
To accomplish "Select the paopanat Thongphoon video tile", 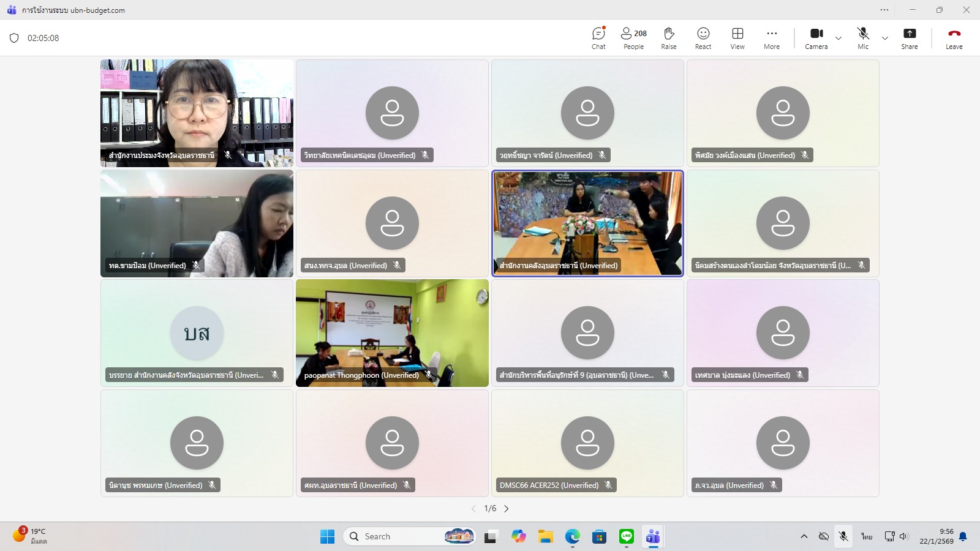I will tap(392, 333).
